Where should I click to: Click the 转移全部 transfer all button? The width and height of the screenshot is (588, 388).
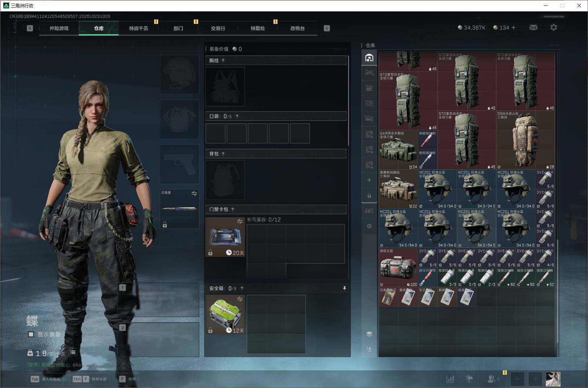coord(90,379)
